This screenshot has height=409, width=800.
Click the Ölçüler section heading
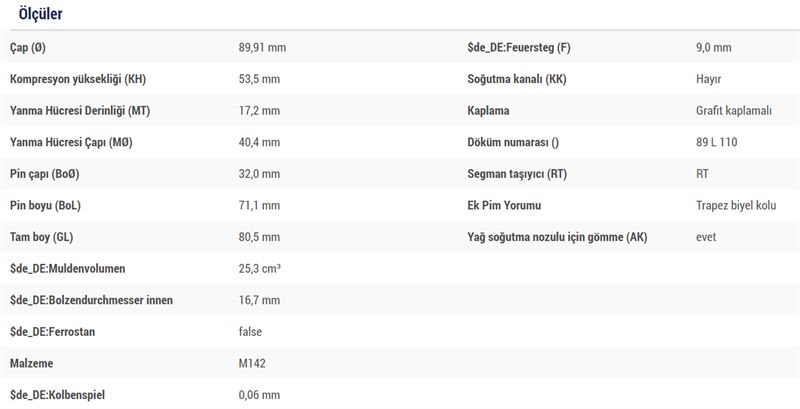[40, 14]
